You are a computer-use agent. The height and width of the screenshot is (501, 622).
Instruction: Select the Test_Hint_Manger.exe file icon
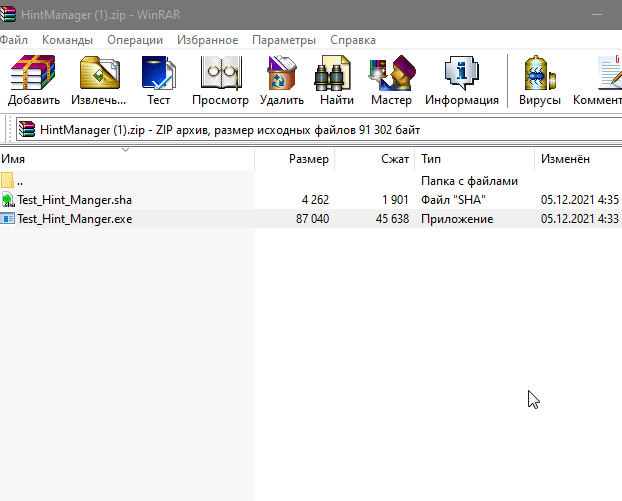coord(8,219)
